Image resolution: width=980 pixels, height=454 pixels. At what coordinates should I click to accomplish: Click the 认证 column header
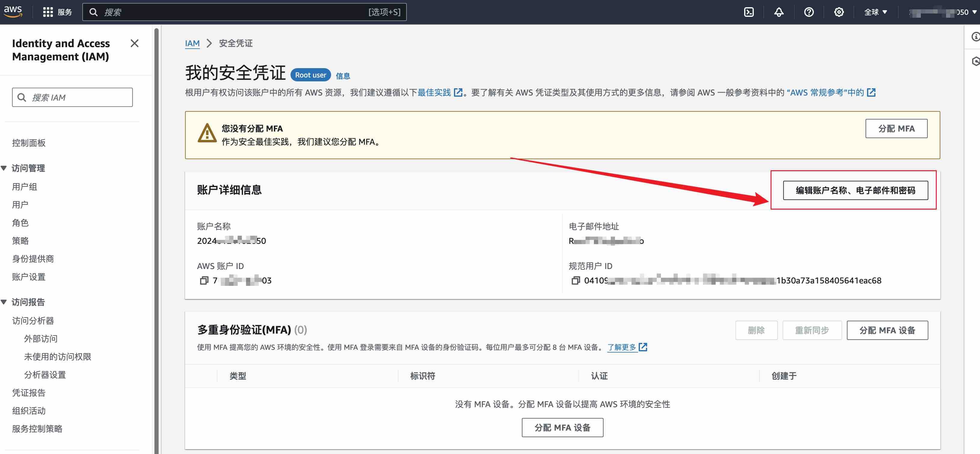coord(599,376)
